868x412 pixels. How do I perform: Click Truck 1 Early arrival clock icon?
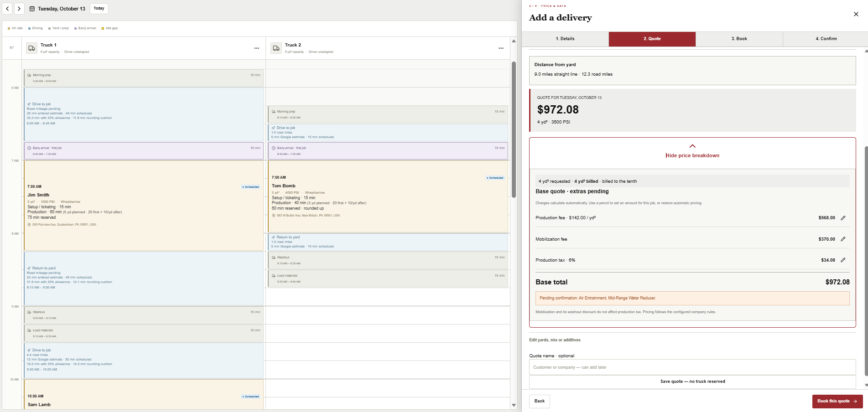coord(29,148)
